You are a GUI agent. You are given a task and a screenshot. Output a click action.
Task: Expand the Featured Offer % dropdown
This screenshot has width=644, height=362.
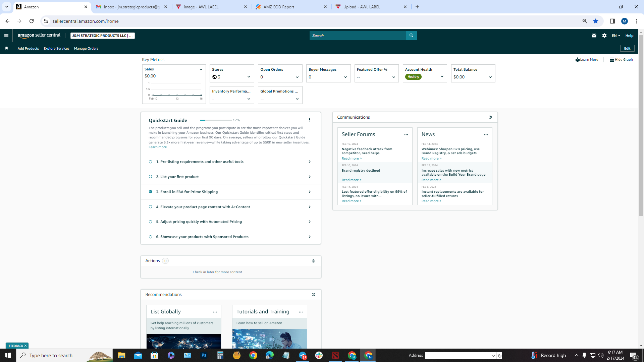tap(393, 77)
